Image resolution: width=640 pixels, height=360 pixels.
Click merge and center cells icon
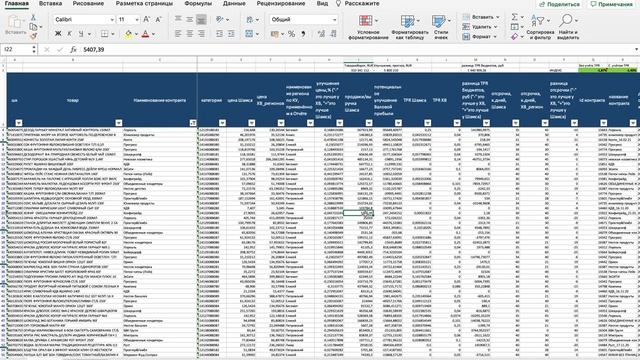[x=249, y=34]
